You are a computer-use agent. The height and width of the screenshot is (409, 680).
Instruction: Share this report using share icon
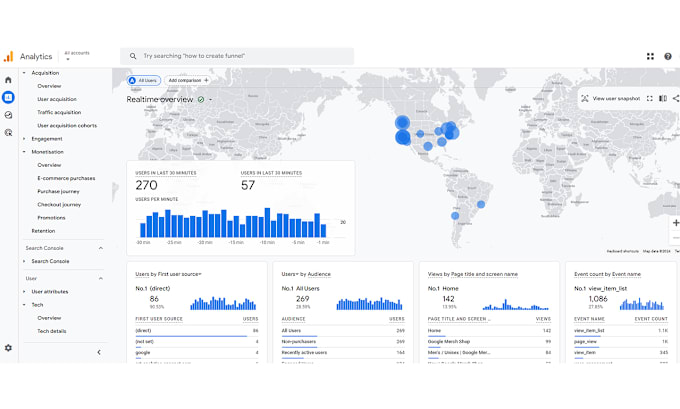click(x=676, y=99)
